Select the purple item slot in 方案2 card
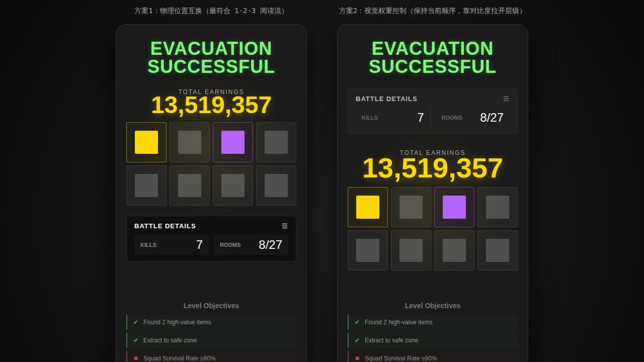The height and width of the screenshot is (362, 644). coord(454,207)
